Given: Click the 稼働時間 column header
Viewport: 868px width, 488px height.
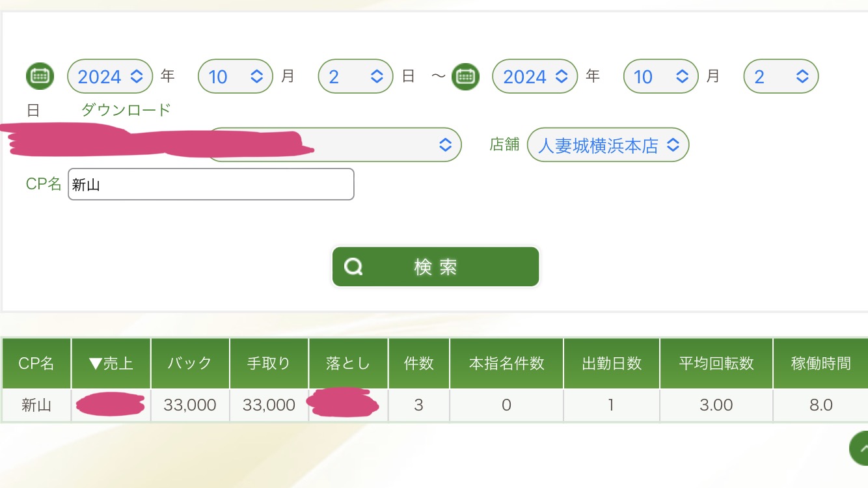Looking at the screenshot, I should coord(821,363).
